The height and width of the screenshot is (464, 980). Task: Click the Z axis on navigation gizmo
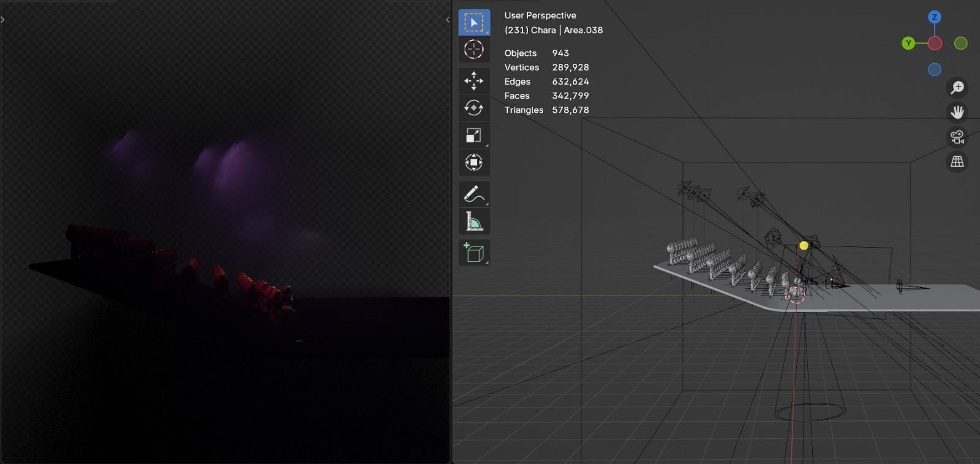point(935,17)
